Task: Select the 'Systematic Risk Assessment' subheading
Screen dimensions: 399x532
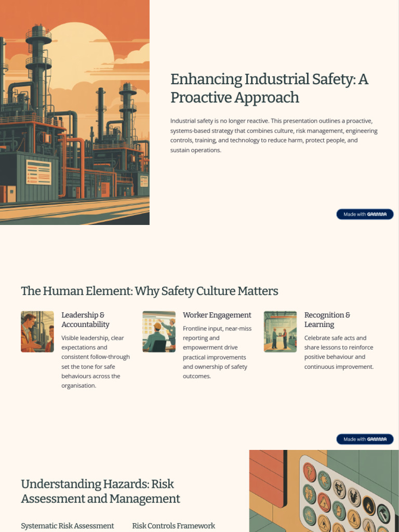Action: [68, 526]
